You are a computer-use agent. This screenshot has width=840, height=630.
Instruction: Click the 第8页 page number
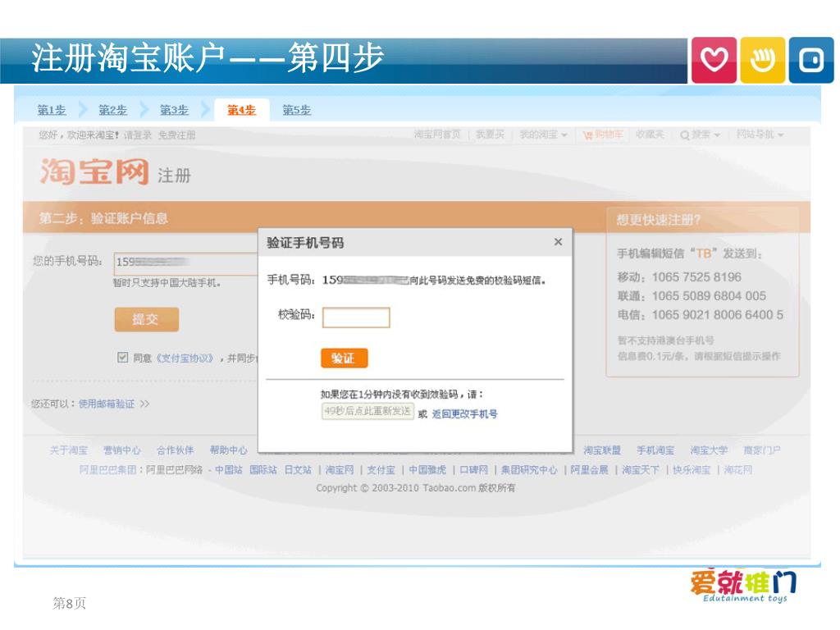69,603
